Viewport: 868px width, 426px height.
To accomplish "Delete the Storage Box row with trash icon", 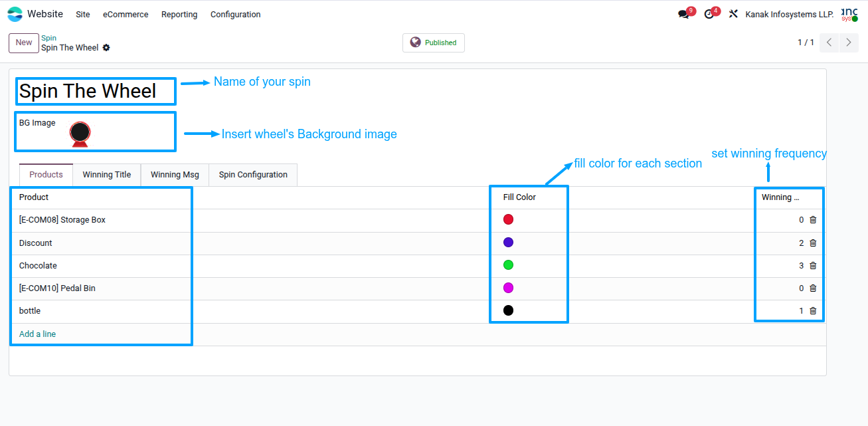I will (x=813, y=220).
